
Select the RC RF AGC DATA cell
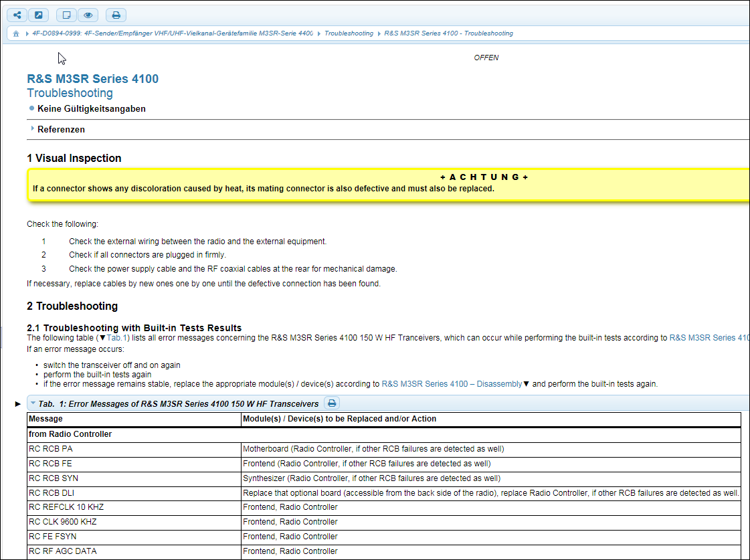[x=134, y=551]
